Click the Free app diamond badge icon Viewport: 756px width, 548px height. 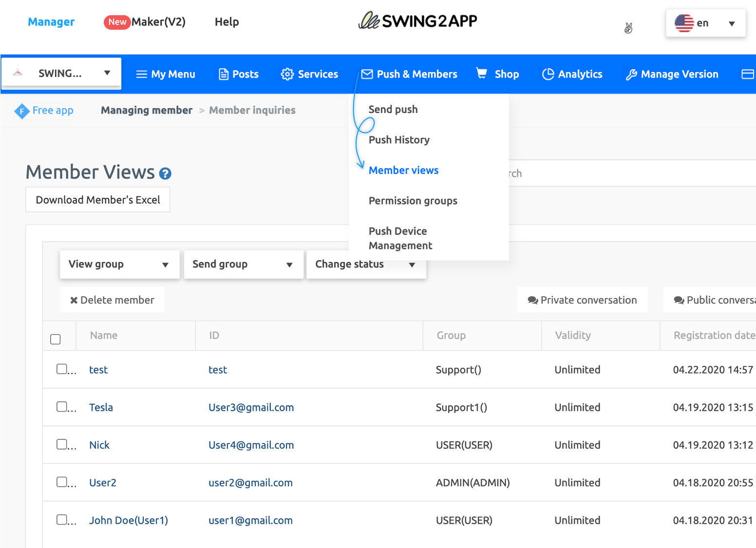click(22, 111)
